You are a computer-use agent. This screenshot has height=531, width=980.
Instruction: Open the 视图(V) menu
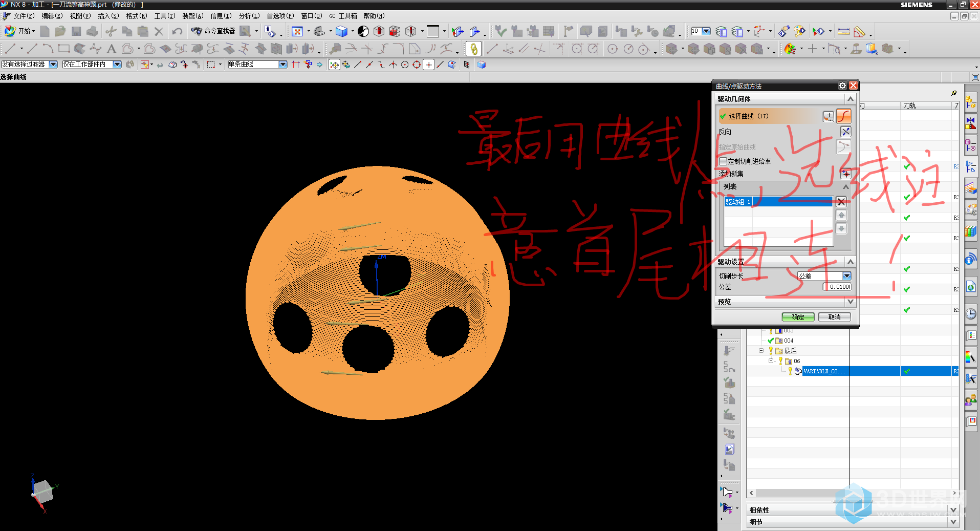click(80, 16)
